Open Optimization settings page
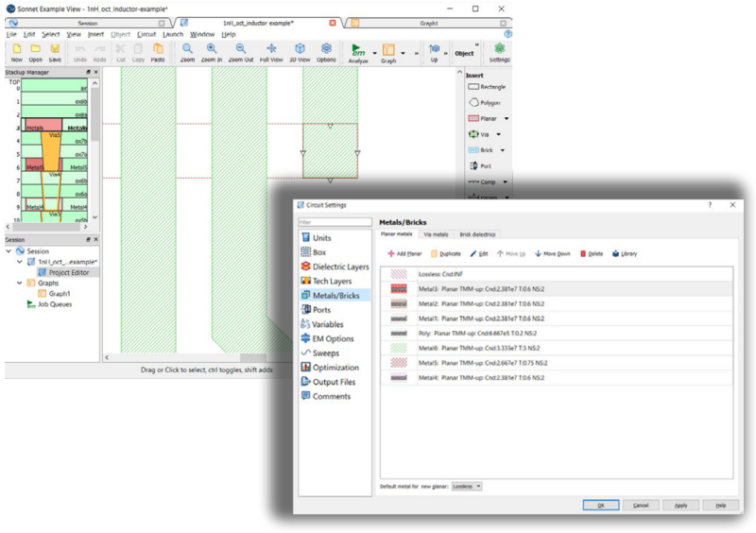756x533 pixels. [x=330, y=368]
